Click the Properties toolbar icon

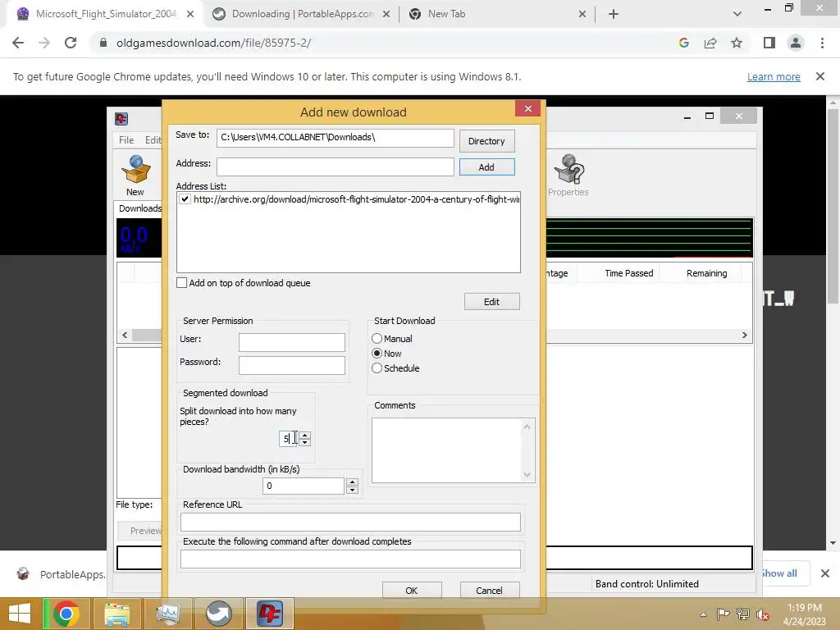[568, 175]
